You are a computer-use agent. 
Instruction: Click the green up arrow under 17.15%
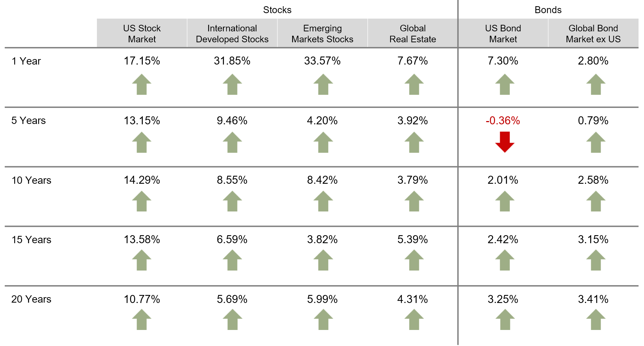142,84
